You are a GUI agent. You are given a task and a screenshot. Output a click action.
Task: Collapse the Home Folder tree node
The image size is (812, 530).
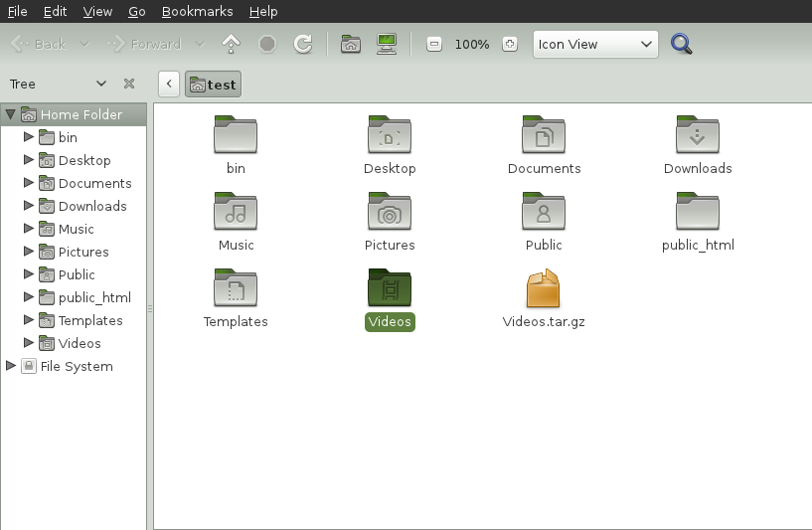click(x=10, y=113)
